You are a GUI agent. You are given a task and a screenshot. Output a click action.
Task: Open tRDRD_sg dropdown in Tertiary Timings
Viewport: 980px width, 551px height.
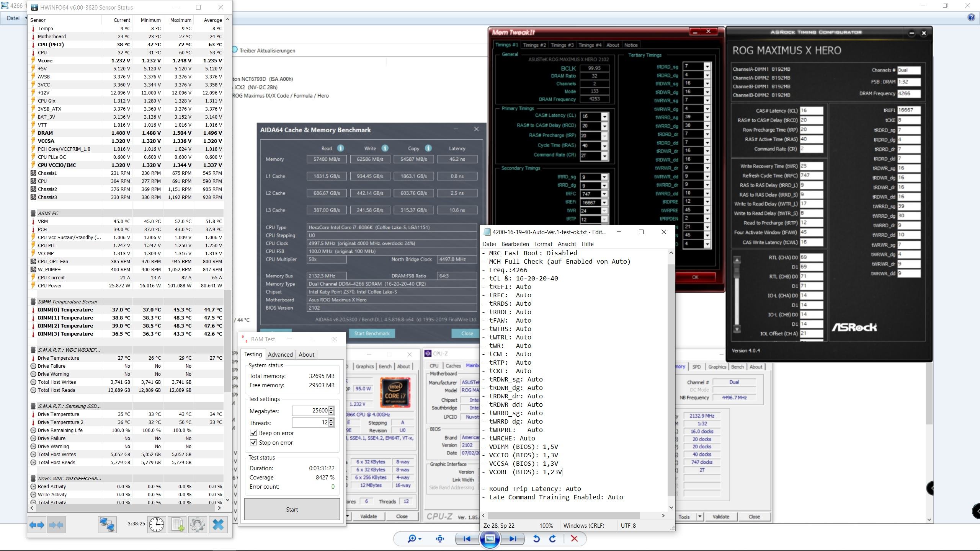[x=707, y=67]
